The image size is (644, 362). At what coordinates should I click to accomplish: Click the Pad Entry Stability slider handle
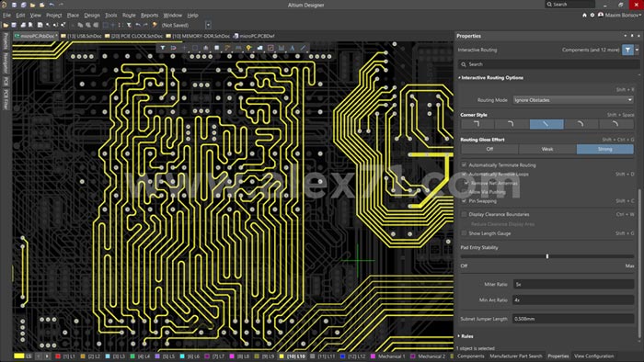click(x=547, y=256)
